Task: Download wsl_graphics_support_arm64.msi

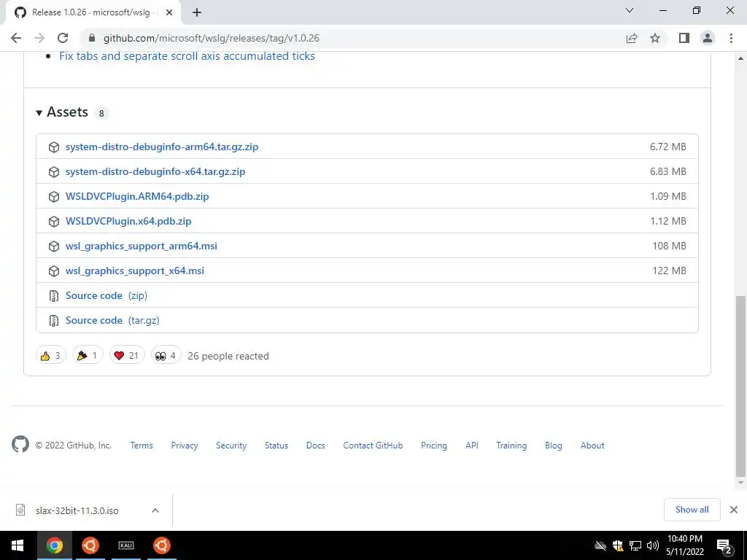Action: tap(142, 246)
